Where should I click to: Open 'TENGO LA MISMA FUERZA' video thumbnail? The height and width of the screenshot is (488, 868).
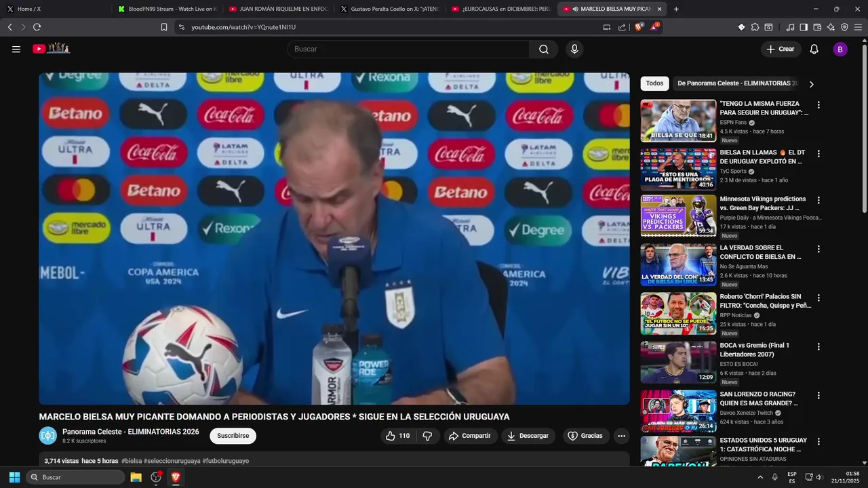pos(678,121)
